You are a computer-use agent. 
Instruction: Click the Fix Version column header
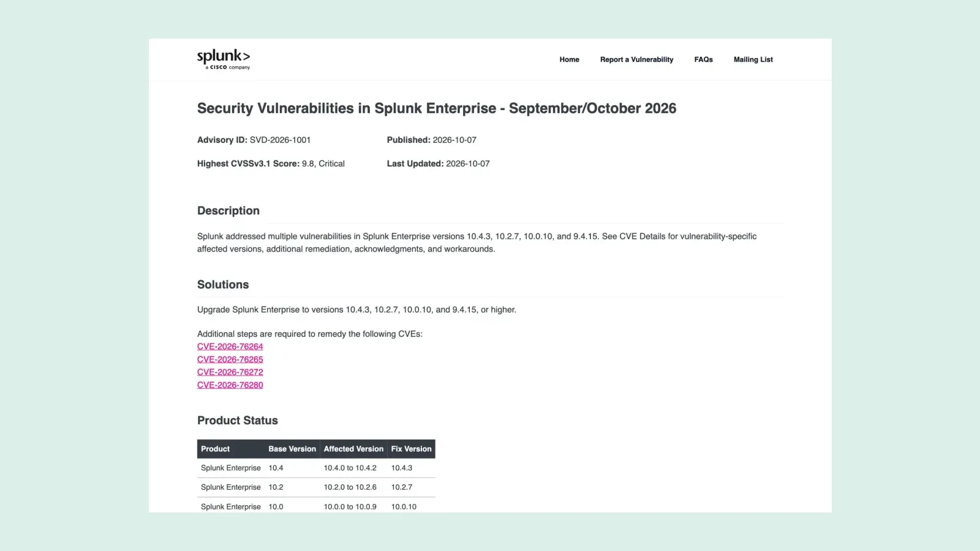(x=411, y=449)
